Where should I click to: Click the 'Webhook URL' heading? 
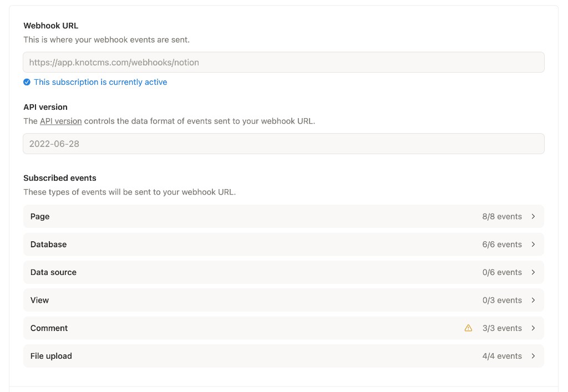[x=50, y=26]
